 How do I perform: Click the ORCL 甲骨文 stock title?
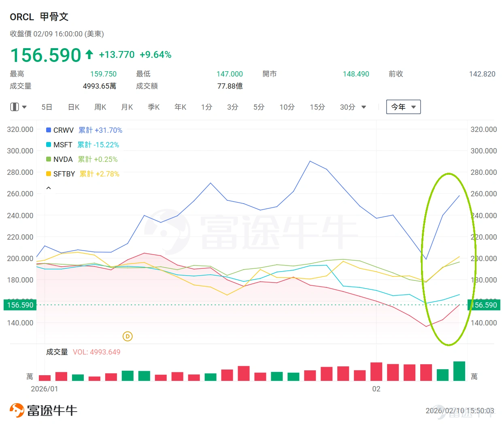point(39,17)
